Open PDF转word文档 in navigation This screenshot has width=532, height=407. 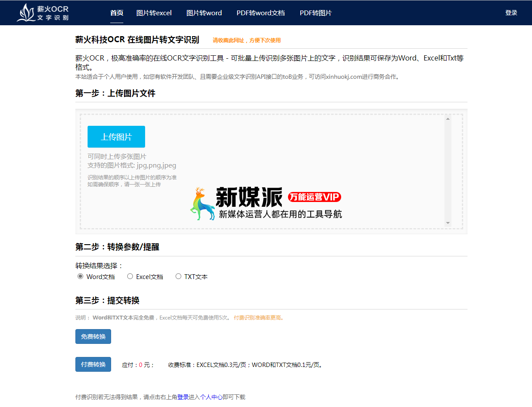click(261, 13)
